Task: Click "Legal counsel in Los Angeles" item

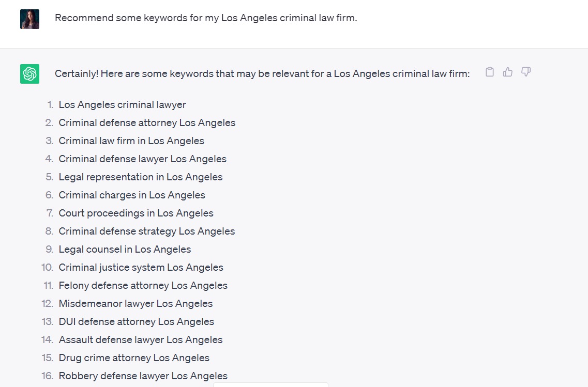Action: (125, 250)
